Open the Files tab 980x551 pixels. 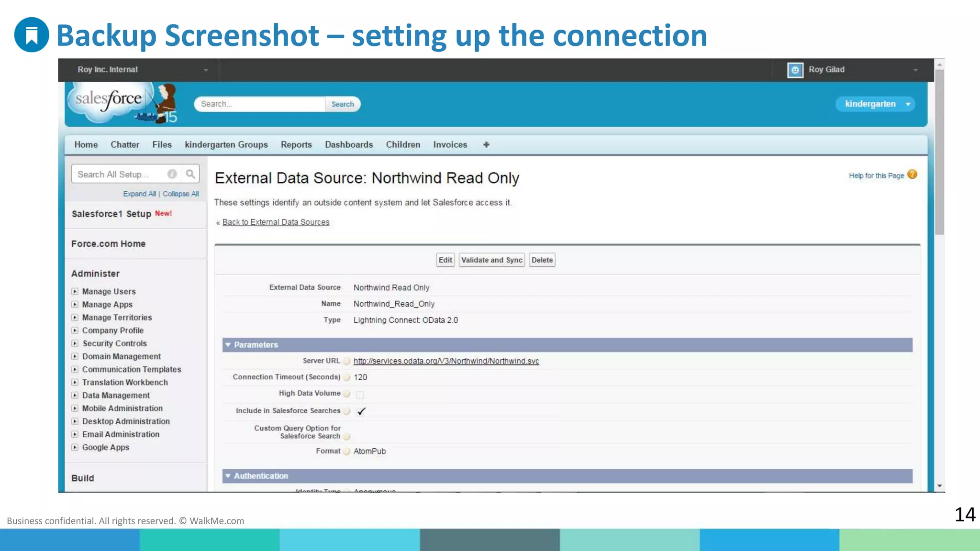click(x=162, y=144)
